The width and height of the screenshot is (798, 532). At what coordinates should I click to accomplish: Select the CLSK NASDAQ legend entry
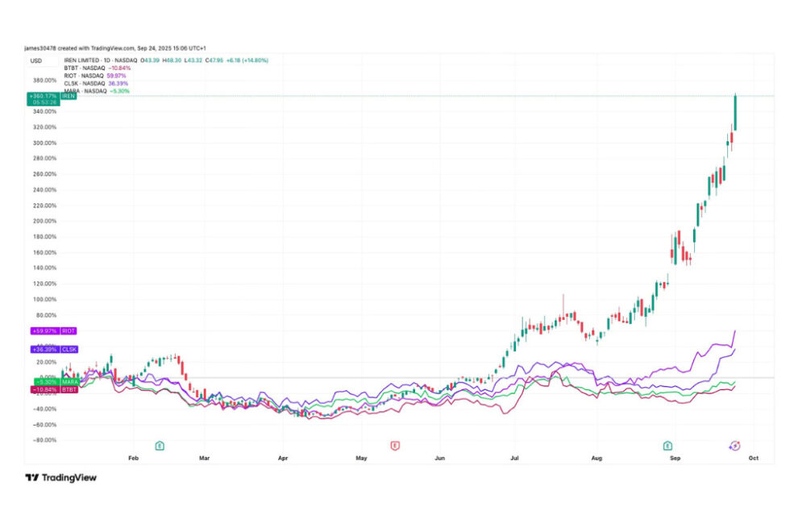point(84,83)
